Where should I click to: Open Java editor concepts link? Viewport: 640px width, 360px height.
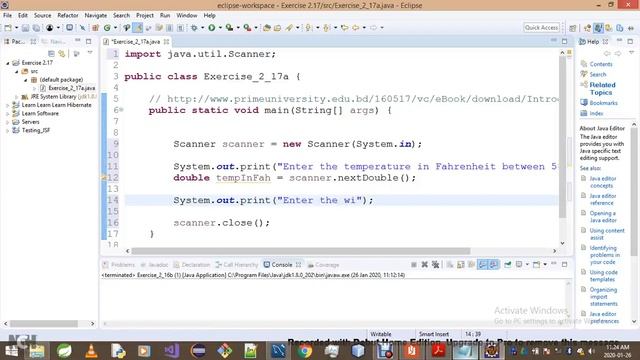coord(603,182)
